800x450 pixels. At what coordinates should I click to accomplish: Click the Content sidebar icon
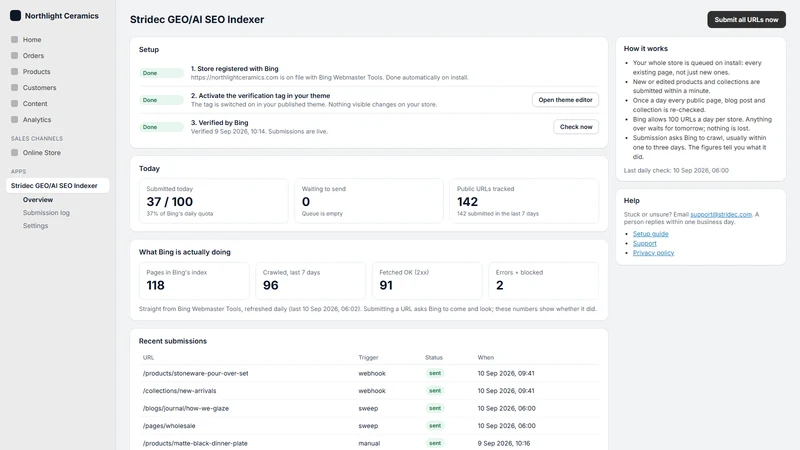point(14,103)
